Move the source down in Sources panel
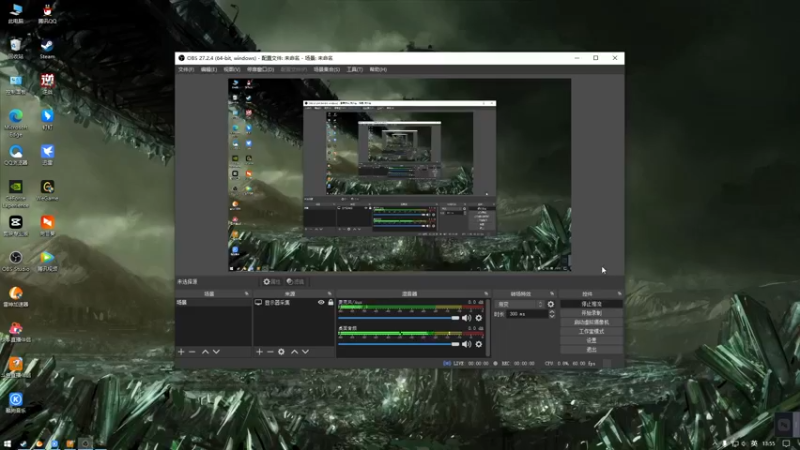 click(x=305, y=352)
